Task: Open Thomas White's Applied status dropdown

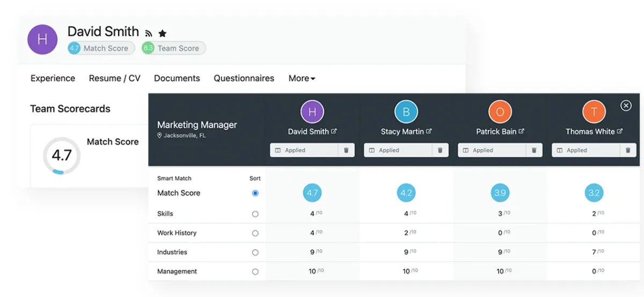Action: (586, 150)
